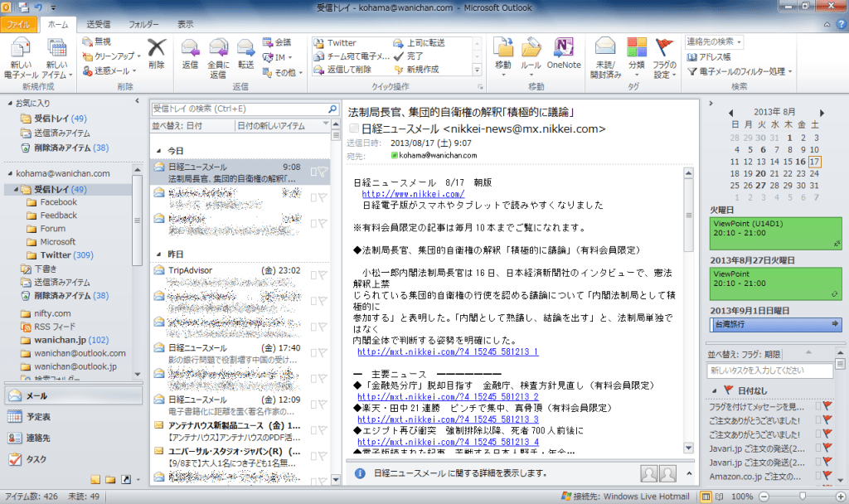Click the 受信トレイ の検索 search field
Screen dimensions: 849x504
(240, 109)
